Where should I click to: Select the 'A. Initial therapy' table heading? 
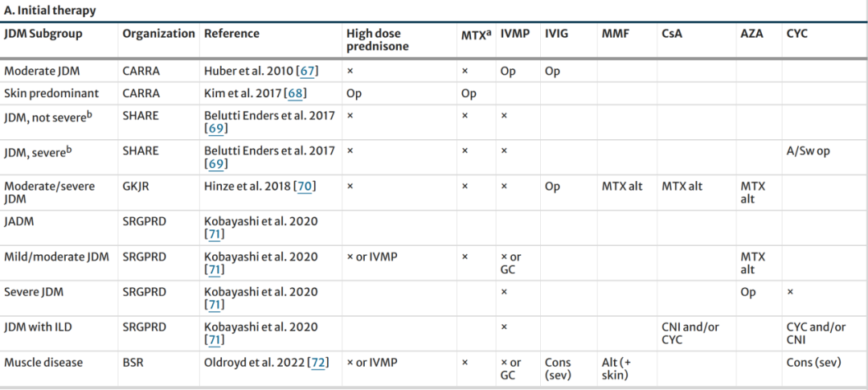coord(50,10)
